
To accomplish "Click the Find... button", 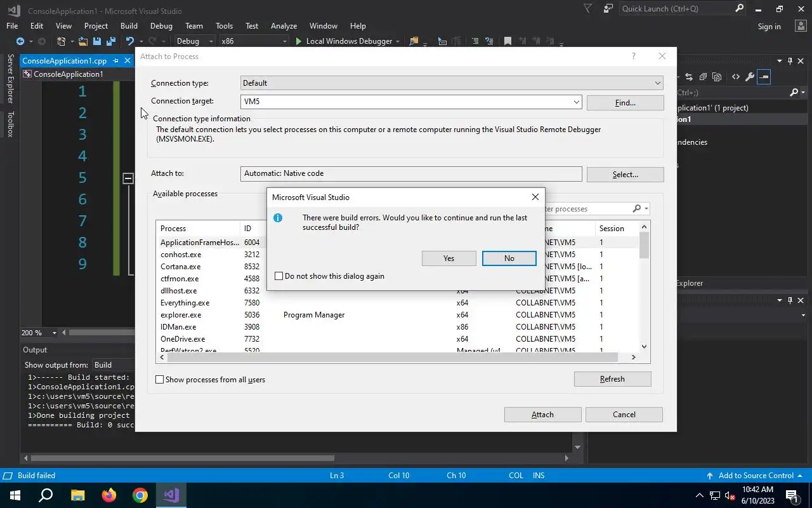I will coord(625,102).
